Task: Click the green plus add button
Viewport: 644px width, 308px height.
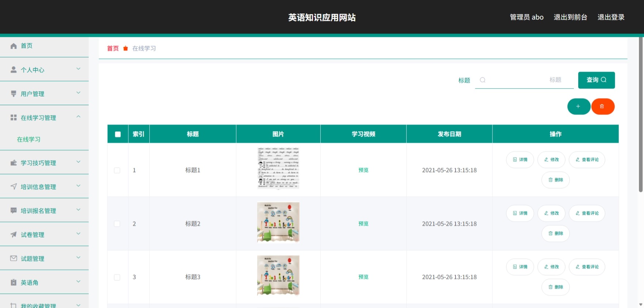Action: (579, 107)
